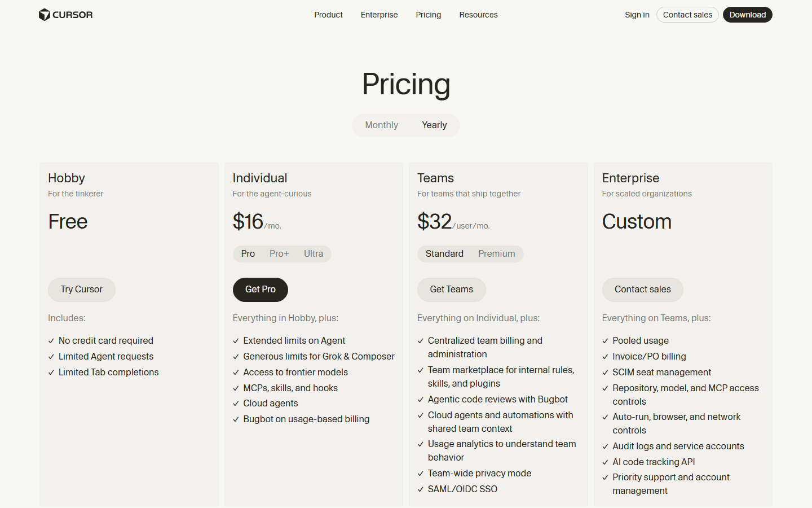Select the Pro tier pill
This screenshot has width=812, height=508.
(248, 254)
